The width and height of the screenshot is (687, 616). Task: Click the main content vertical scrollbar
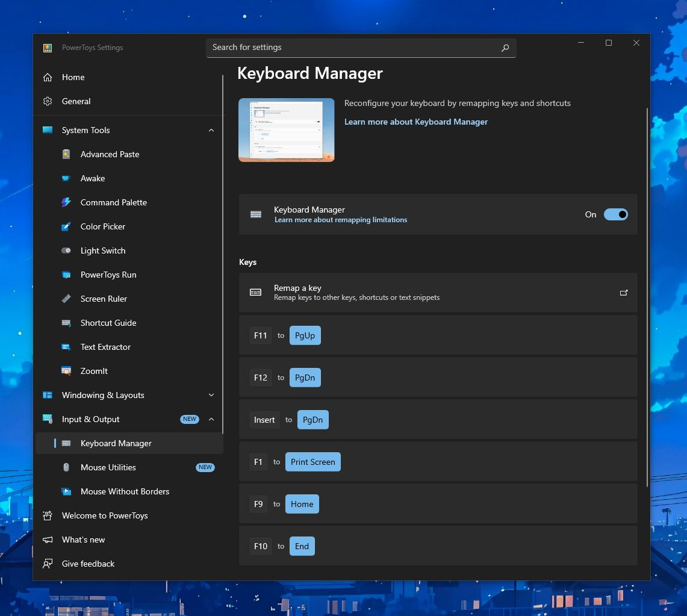(x=647, y=298)
